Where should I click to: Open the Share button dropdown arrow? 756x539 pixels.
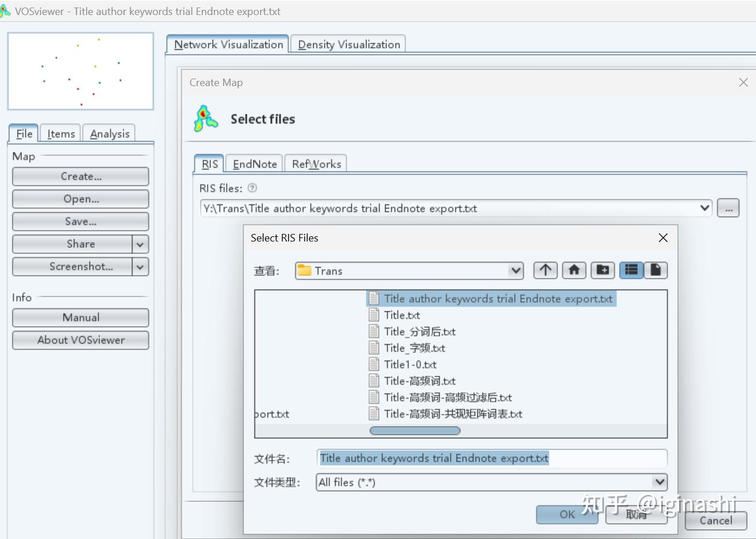(x=140, y=244)
